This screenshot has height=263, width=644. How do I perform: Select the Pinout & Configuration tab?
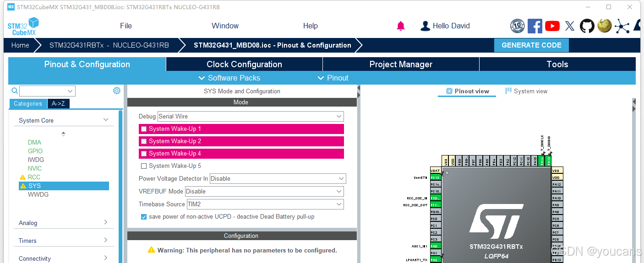[87, 64]
